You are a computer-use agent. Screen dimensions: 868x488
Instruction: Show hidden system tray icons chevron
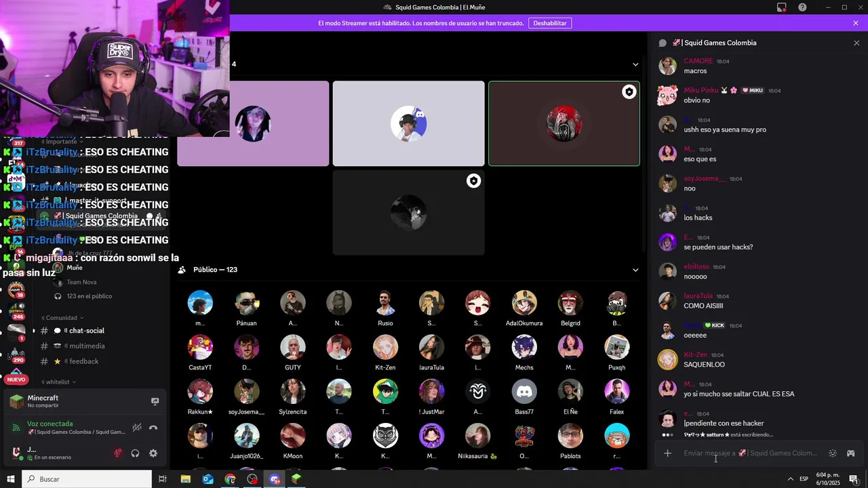(790, 479)
